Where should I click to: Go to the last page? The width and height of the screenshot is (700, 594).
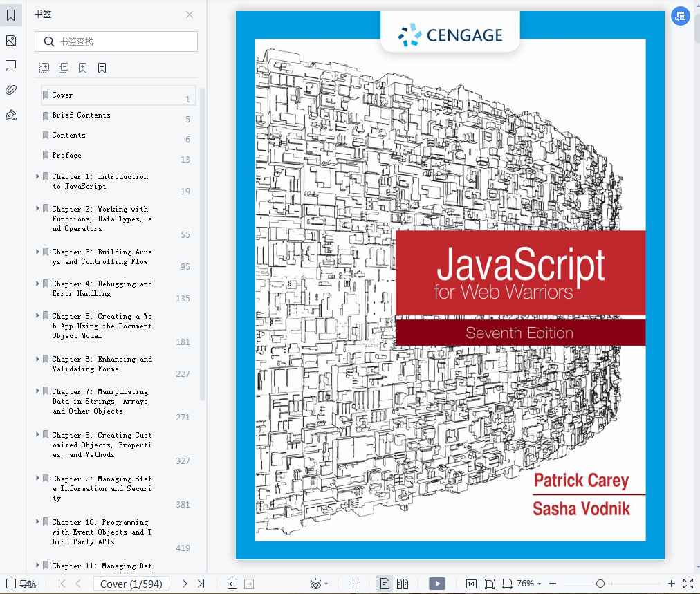click(201, 584)
